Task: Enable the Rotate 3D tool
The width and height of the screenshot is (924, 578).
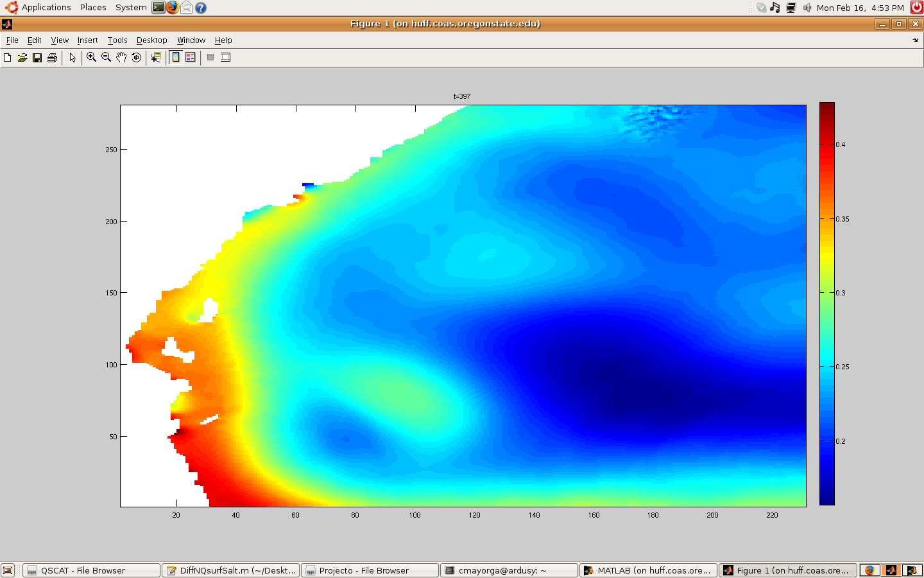Action: 136,58
